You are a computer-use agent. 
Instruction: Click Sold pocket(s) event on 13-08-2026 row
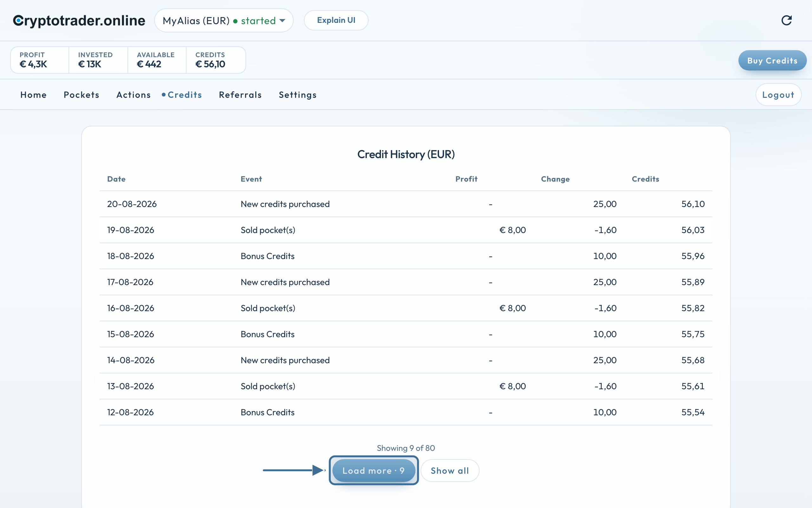pyautogui.click(x=268, y=386)
